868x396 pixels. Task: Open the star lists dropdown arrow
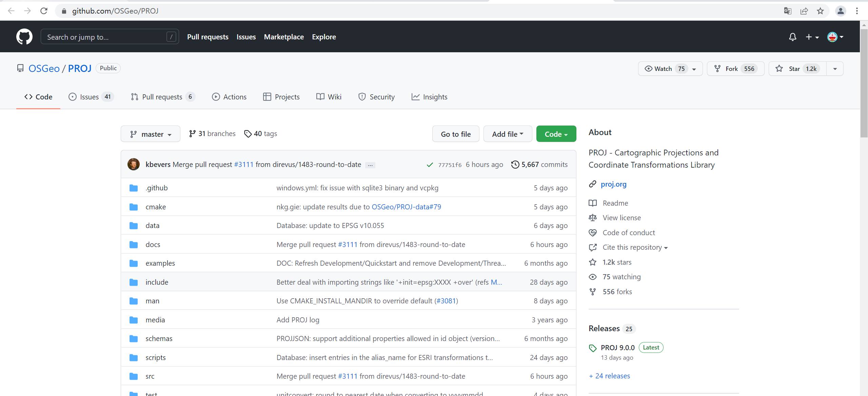tap(835, 69)
